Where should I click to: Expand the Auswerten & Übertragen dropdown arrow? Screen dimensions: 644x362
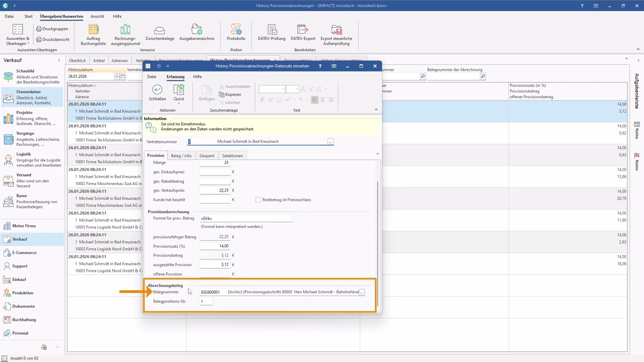[28, 44]
